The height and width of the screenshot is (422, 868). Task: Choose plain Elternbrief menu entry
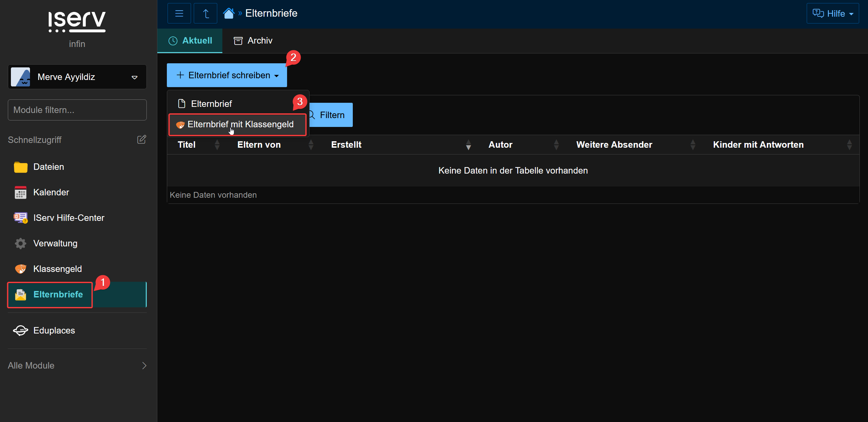[x=211, y=104]
